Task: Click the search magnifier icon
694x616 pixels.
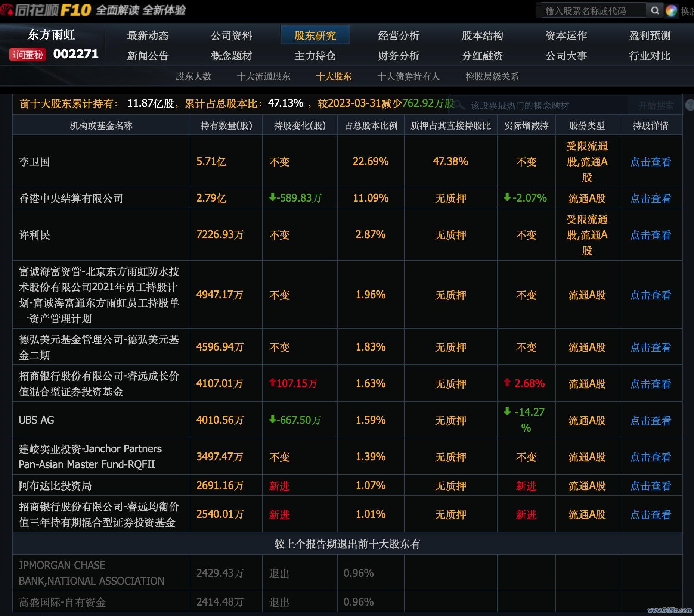Action: pos(654,10)
